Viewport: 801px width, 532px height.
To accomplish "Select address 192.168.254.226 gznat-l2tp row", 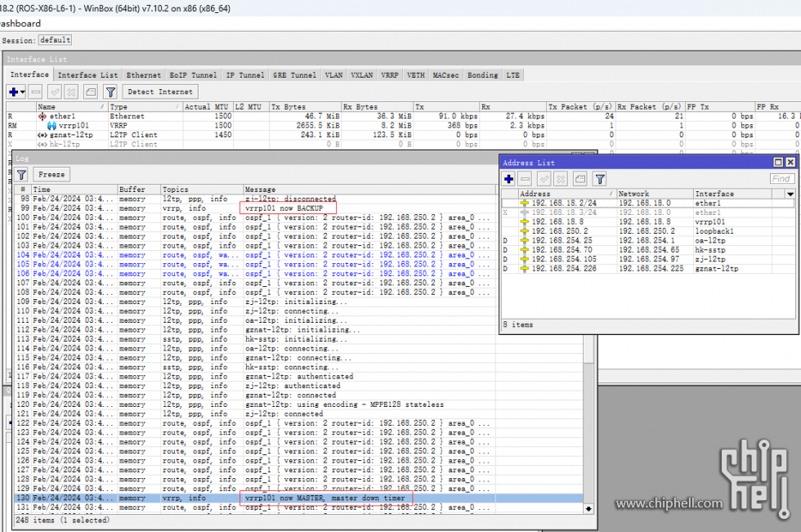I will pyautogui.click(x=647, y=269).
